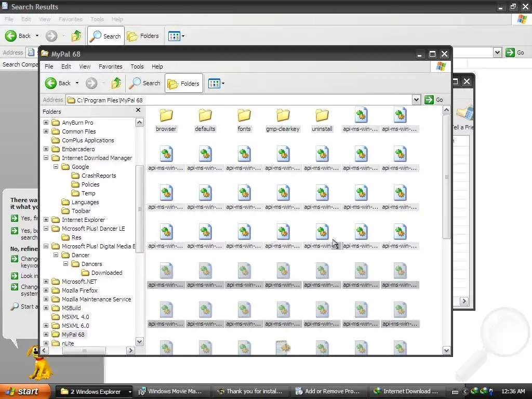Select the defaults folder icon
Screen dimensions: 532x399
click(205, 115)
